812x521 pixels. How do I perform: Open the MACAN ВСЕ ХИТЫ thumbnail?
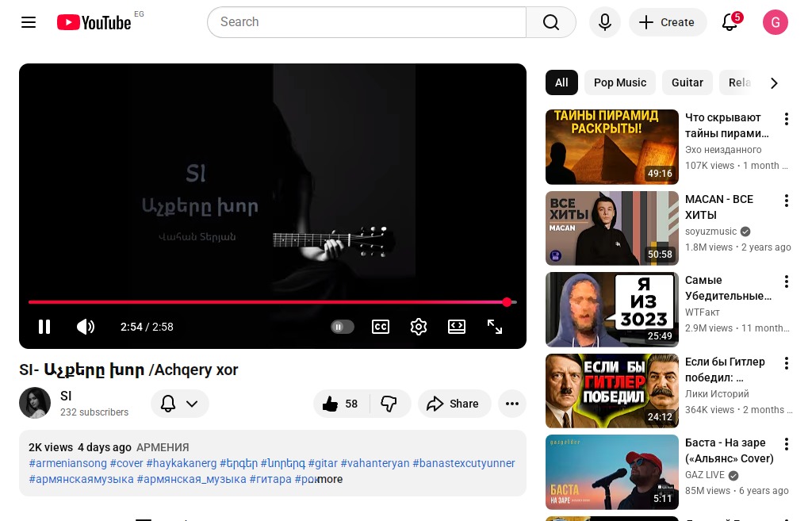coord(612,228)
